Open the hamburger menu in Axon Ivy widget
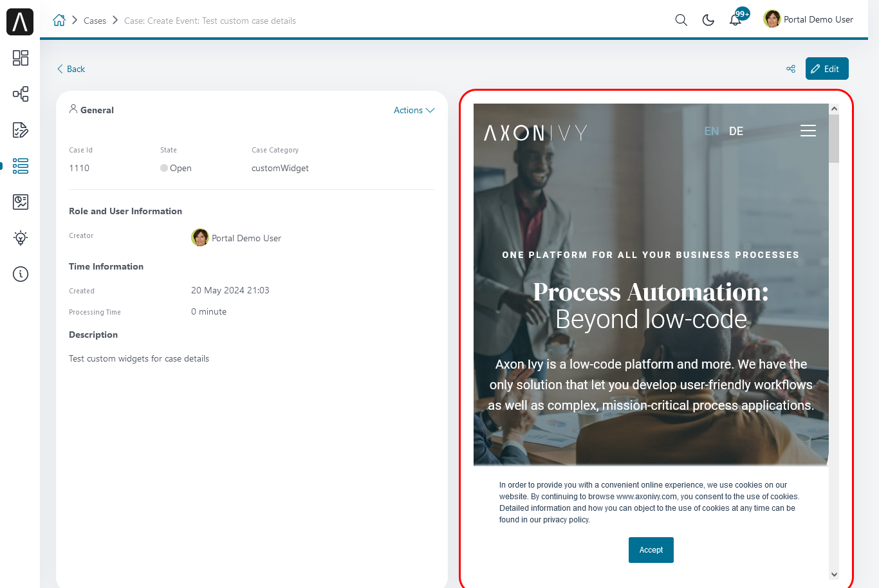 click(808, 131)
